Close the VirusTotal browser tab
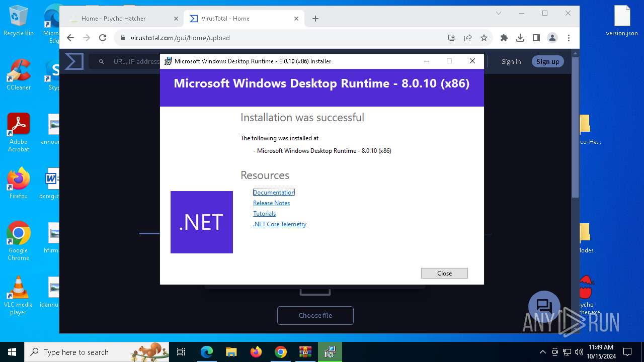This screenshot has width=644, height=362. (x=296, y=19)
